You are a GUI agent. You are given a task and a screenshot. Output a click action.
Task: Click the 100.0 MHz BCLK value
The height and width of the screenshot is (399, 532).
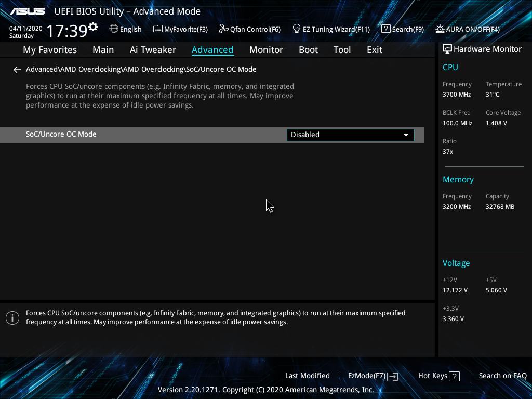(x=457, y=123)
